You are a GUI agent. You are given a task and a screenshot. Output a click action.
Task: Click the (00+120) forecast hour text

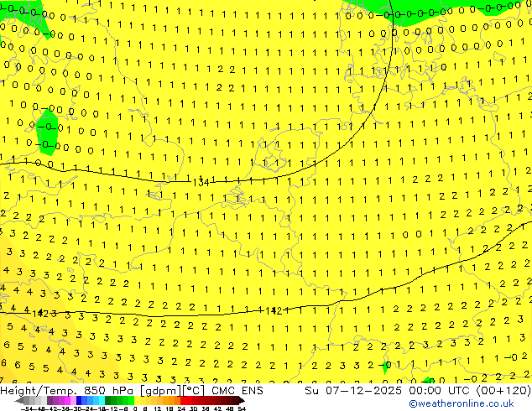(x=503, y=391)
